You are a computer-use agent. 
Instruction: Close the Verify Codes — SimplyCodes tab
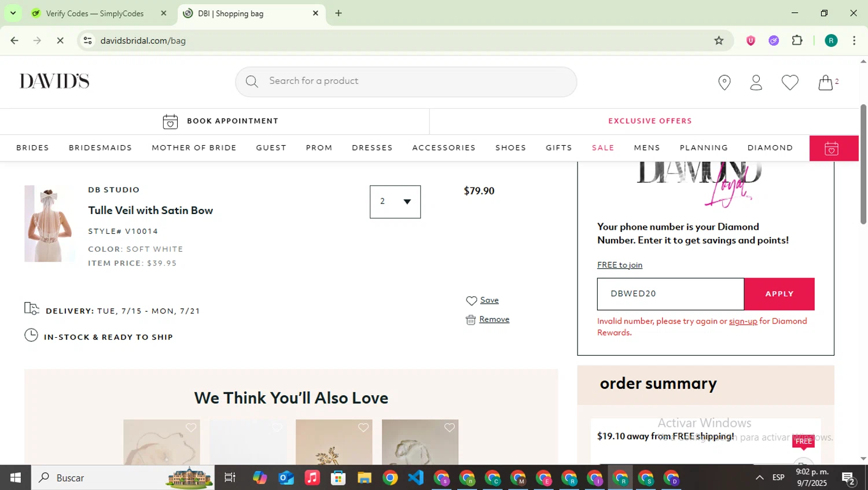(x=164, y=13)
